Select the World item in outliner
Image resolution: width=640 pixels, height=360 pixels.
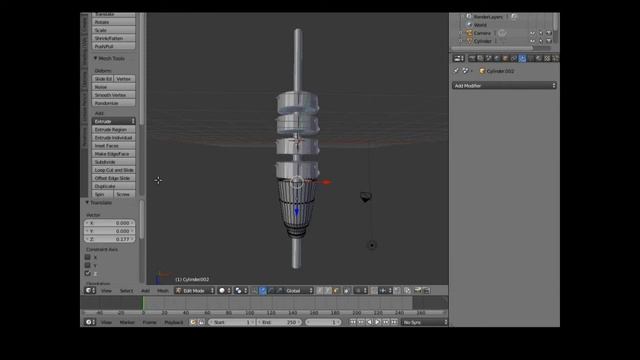point(480,25)
